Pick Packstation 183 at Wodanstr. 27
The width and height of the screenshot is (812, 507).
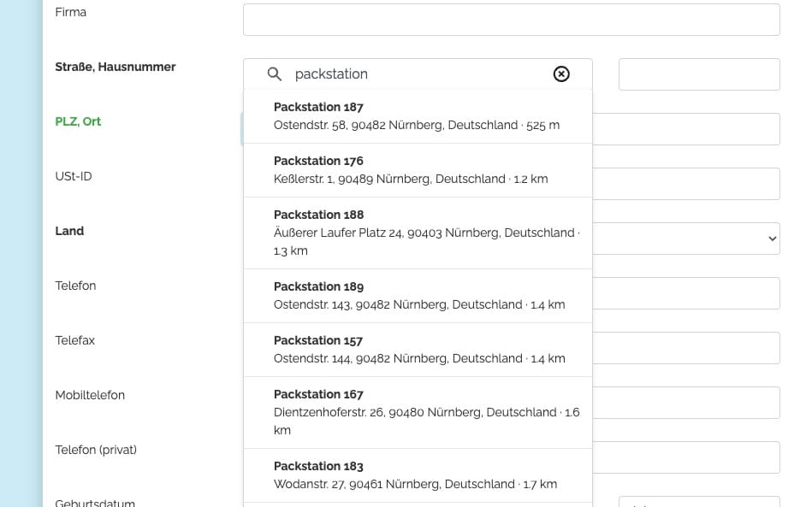point(417,475)
